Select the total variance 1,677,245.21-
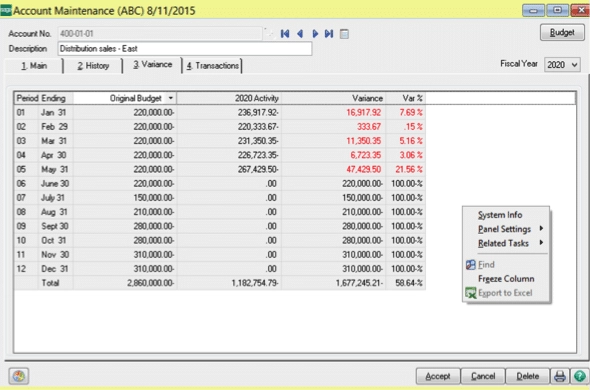 [359, 283]
